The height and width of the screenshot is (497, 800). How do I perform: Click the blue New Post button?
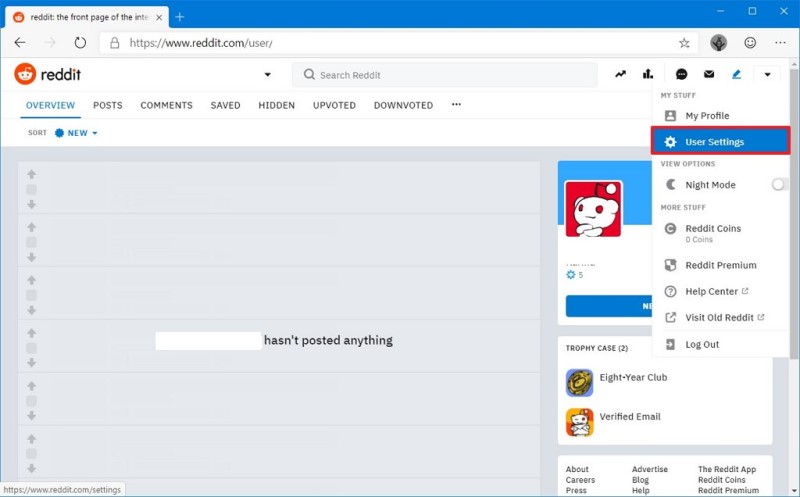[609, 306]
